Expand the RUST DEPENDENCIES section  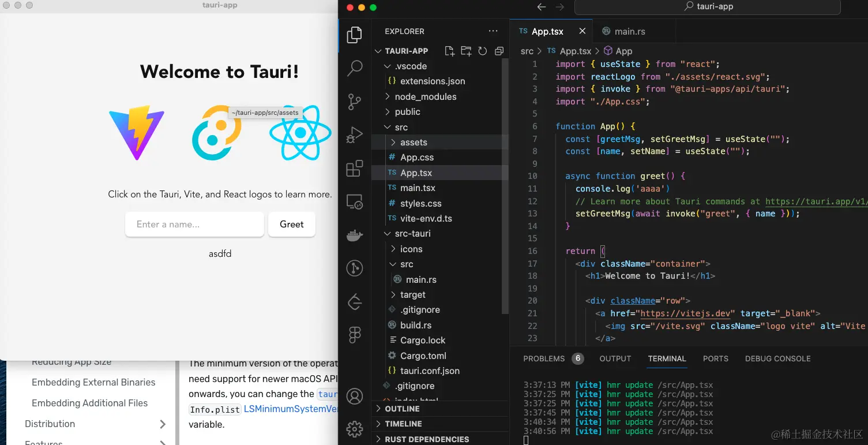(441, 439)
